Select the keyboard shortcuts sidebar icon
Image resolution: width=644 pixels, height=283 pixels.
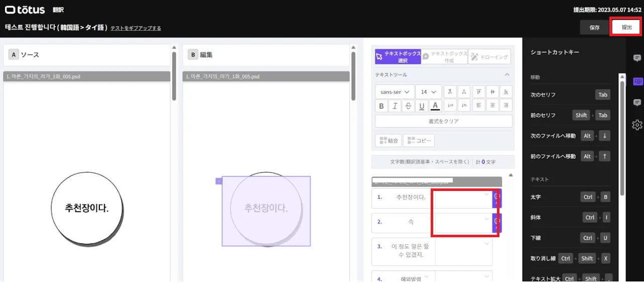coord(637,81)
